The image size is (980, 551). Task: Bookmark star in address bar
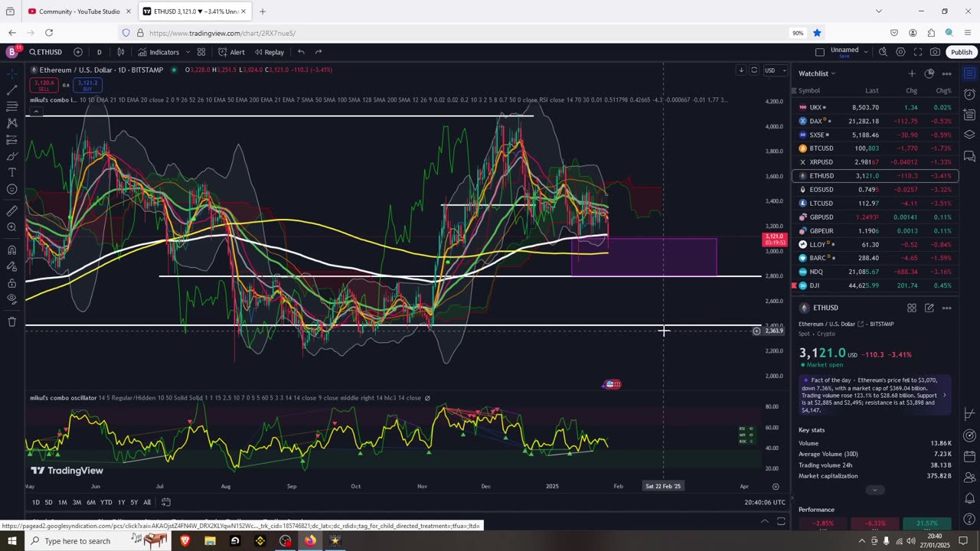click(817, 33)
